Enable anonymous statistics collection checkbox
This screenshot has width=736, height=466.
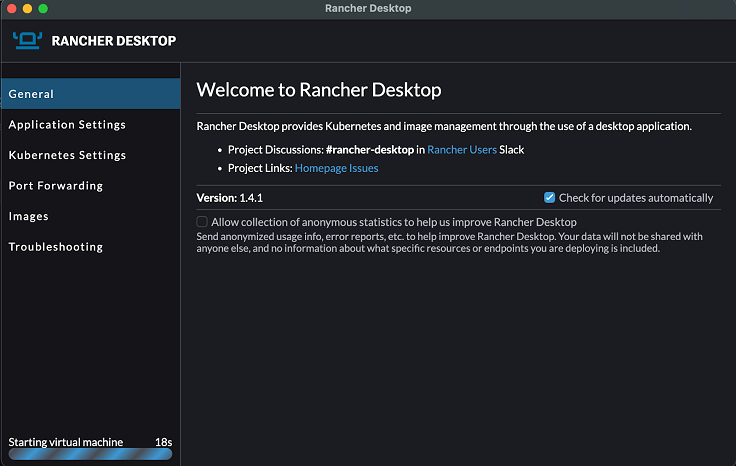pyautogui.click(x=203, y=222)
